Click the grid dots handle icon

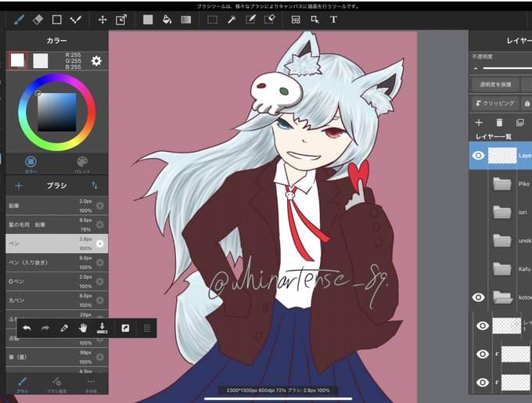tap(147, 328)
